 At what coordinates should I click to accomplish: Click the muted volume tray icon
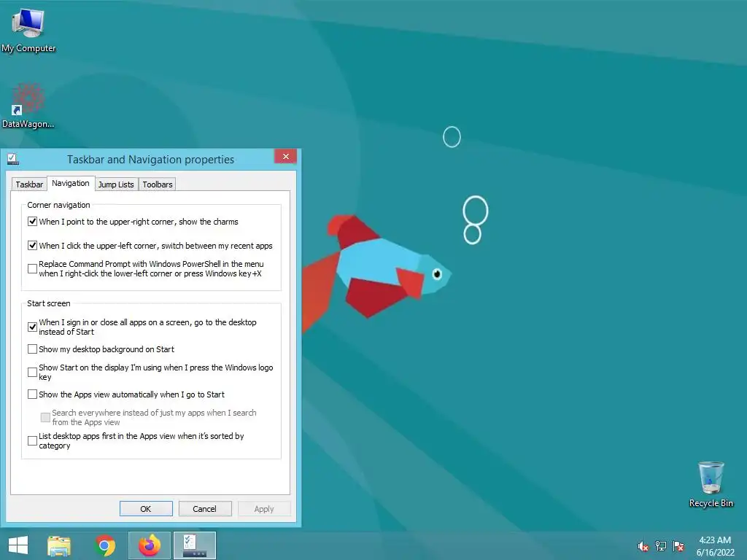click(643, 546)
